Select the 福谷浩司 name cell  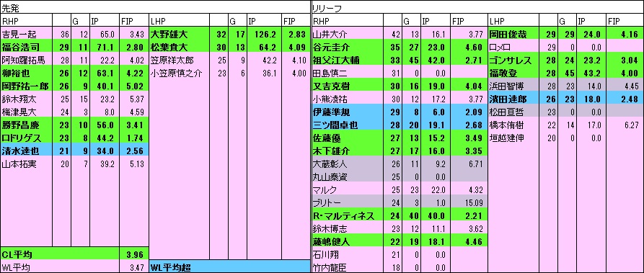click(26, 47)
